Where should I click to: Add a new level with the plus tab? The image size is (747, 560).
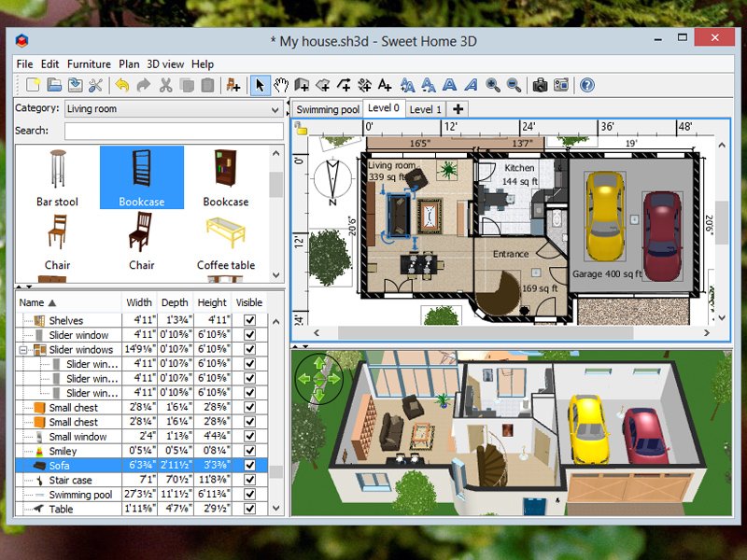(x=458, y=109)
